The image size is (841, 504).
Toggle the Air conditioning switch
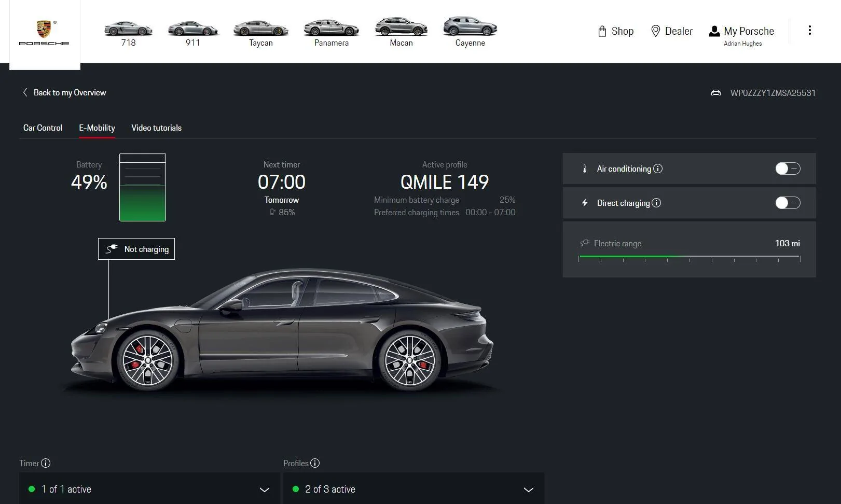(x=788, y=169)
